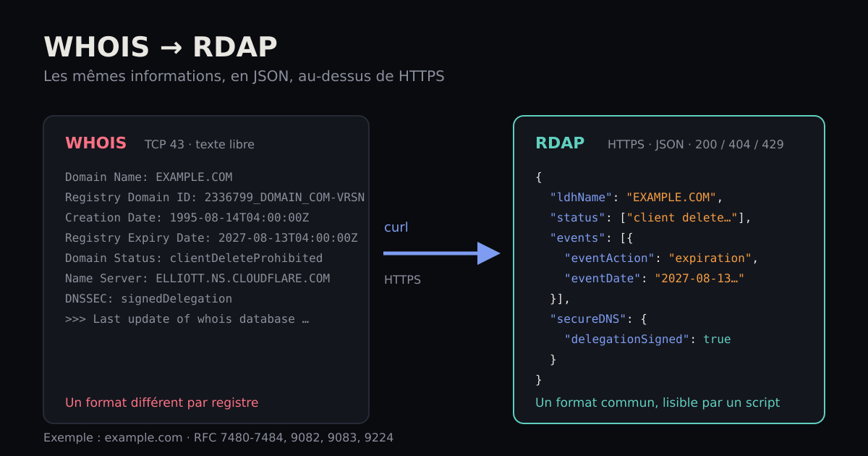The image size is (868, 456).
Task: Click the 'Creation Date: 1995-08-14' line
Action: click(187, 218)
